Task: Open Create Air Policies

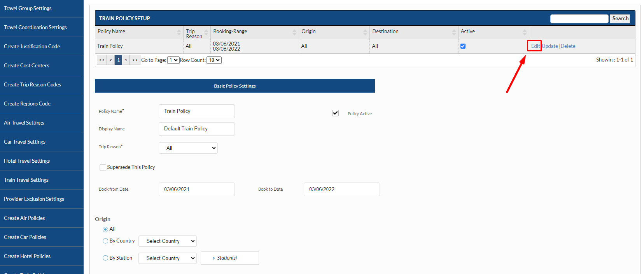Action: pyautogui.click(x=42, y=218)
